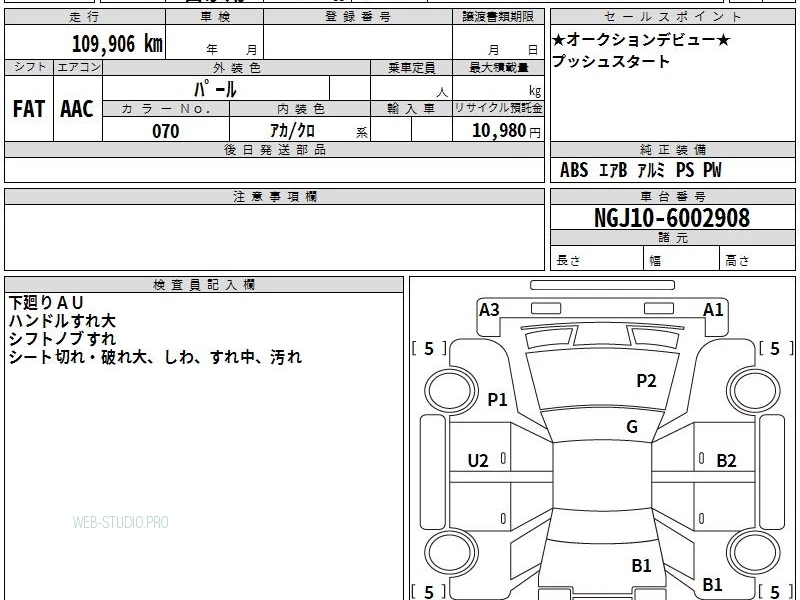Click the 走行 mileage header

click(85, 17)
